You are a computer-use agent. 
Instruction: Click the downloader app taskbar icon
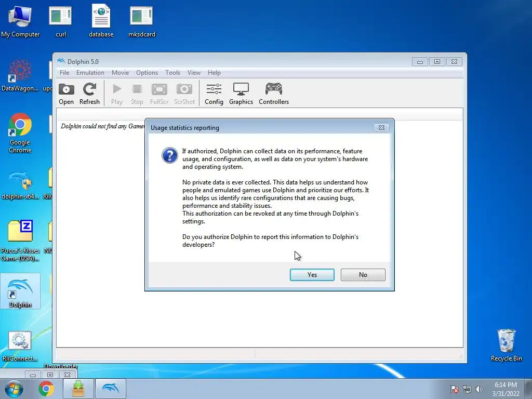tap(78, 389)
